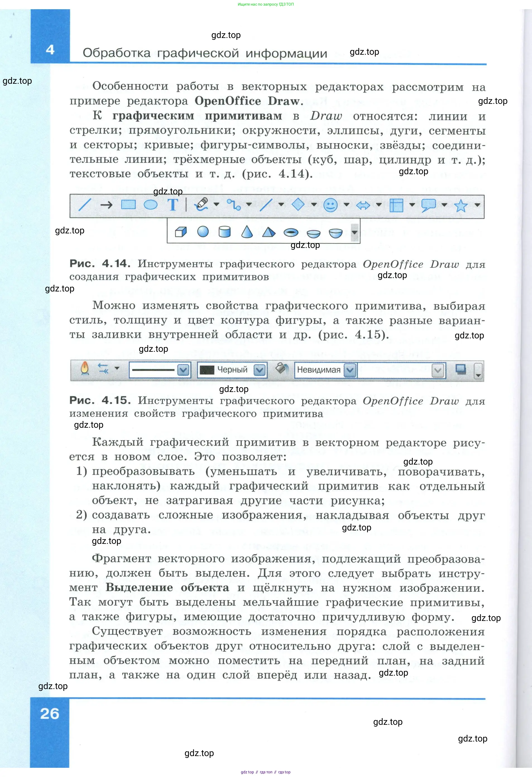Click the Arrow style icon
The height and width of the screenshot is (777, 532).
[x=103, y=369]
